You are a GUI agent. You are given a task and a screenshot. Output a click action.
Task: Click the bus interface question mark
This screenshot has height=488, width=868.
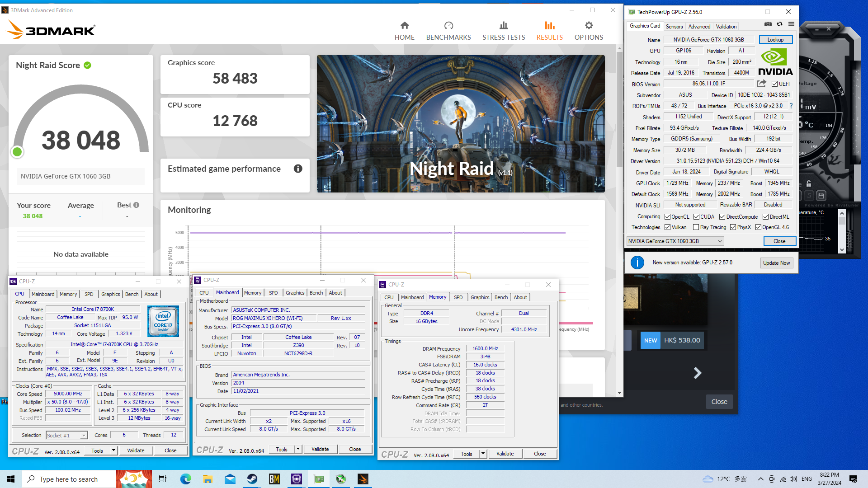791,106
